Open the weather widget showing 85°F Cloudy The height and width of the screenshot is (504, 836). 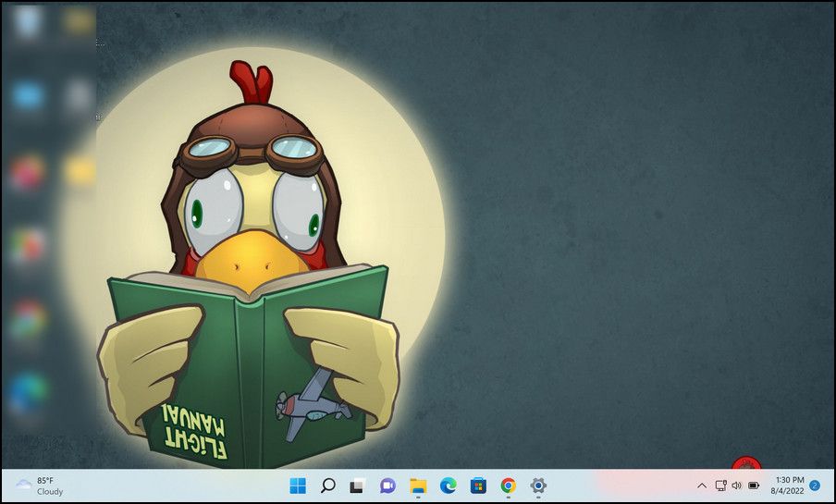click(x=40, y=486)
